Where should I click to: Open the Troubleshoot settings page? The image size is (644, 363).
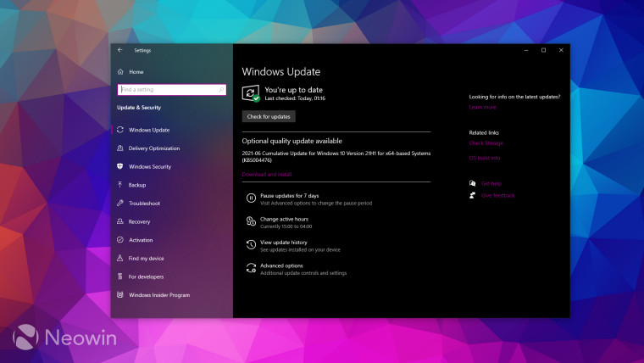click(x=145, y=203)
